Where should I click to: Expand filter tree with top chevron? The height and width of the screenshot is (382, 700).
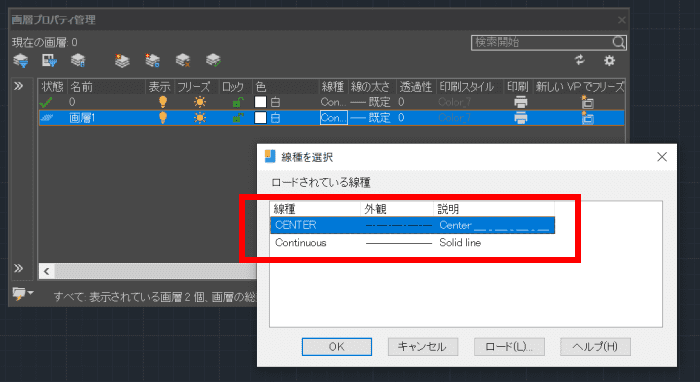coord(18,86)
